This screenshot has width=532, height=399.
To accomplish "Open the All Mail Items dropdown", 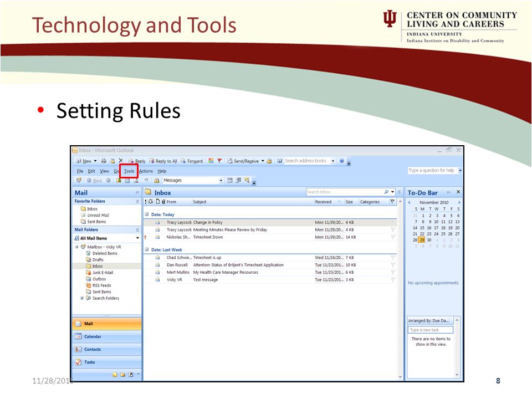I will (137, 238).
